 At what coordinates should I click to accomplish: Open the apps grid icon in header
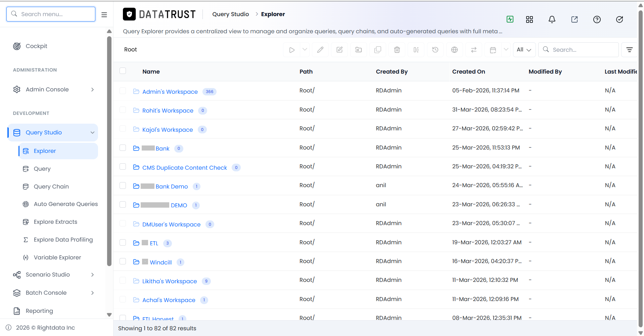pos(530,19)
